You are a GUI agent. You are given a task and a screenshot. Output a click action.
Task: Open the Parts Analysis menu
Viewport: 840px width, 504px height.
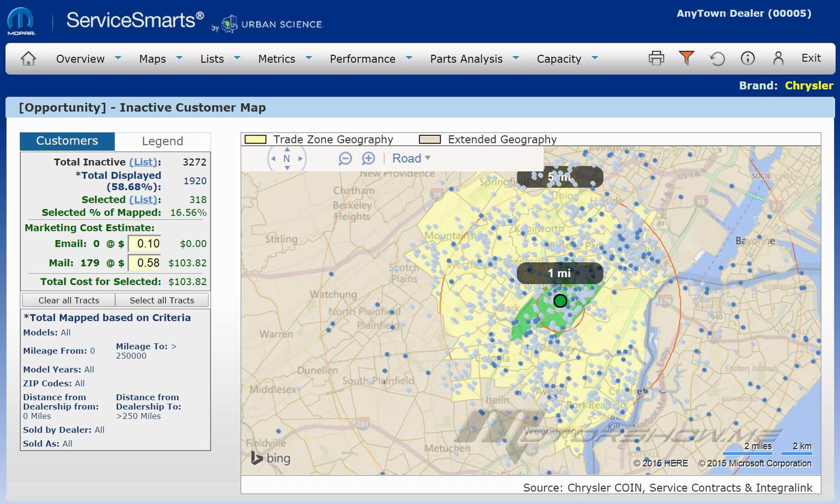466,59
